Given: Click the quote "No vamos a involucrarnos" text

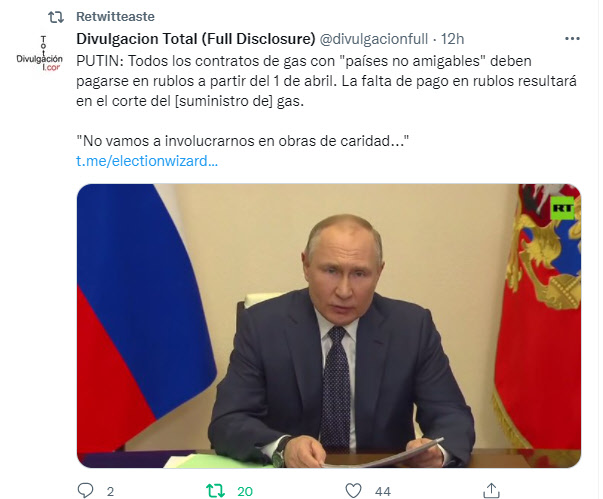Looking at the screenshot, I should (x=242, y=141).
